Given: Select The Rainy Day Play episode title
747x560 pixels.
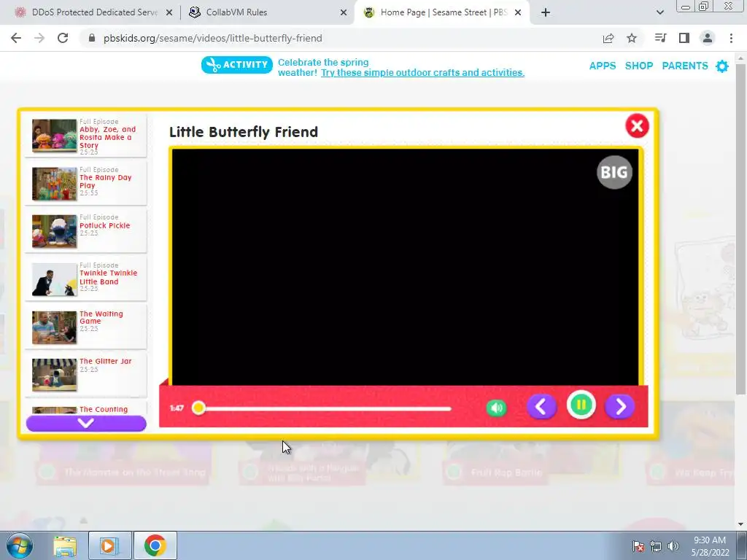Looking at the screenshot, I should (105, 182).
